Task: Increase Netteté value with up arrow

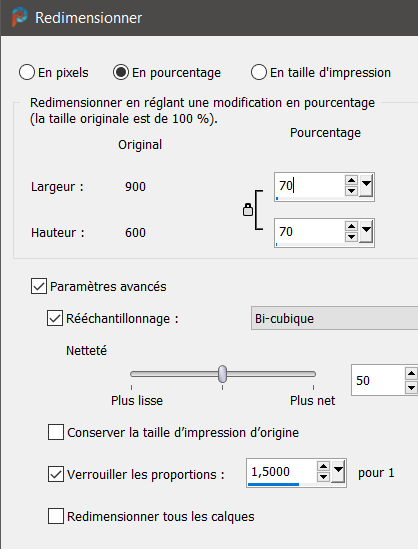Action: [x=411, y=374]
